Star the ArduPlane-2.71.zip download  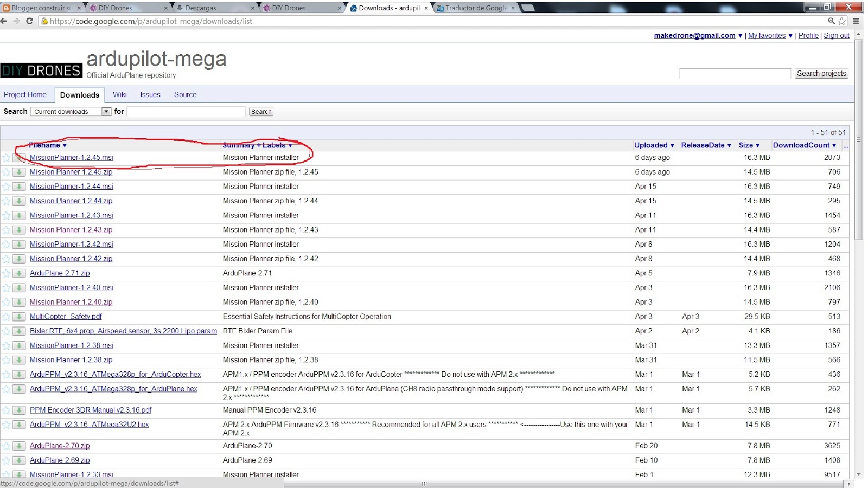pyautogui.click(x=6, y=273)
